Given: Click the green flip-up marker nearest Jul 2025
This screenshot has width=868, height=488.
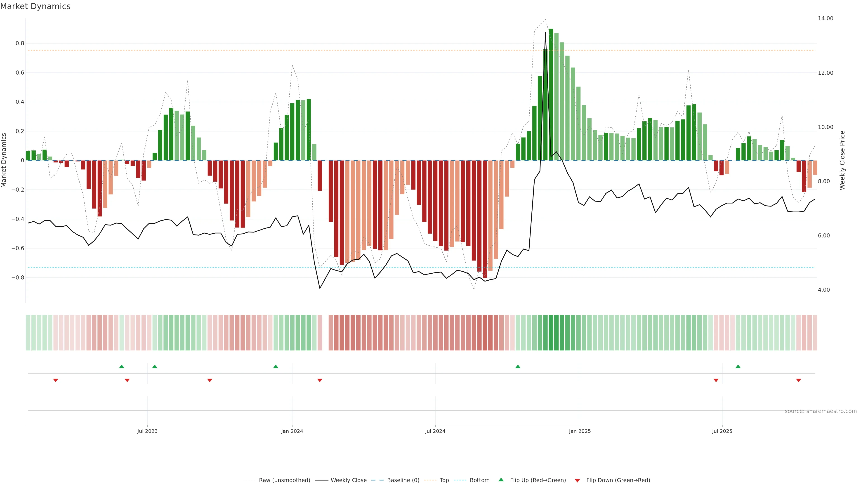Looking at the screenshot, I should point(738,366).
